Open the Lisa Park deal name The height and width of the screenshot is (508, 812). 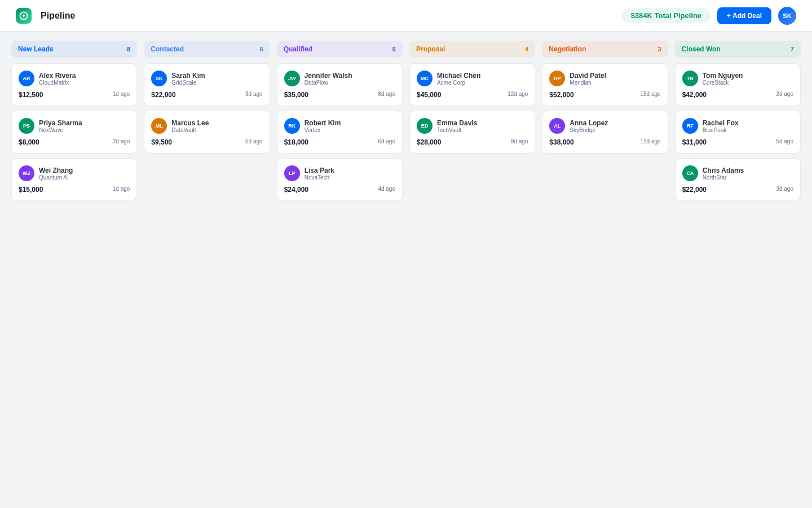[x=319, y=170]
